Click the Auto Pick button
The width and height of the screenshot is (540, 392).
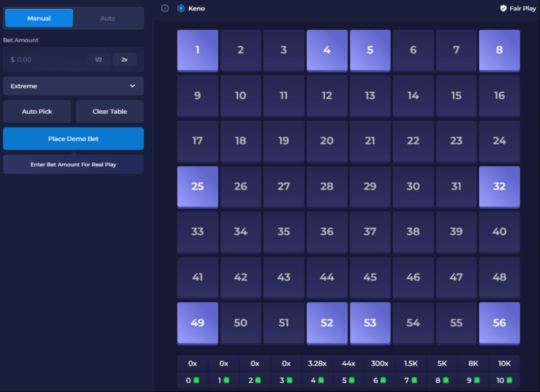[x=37, y=111]
